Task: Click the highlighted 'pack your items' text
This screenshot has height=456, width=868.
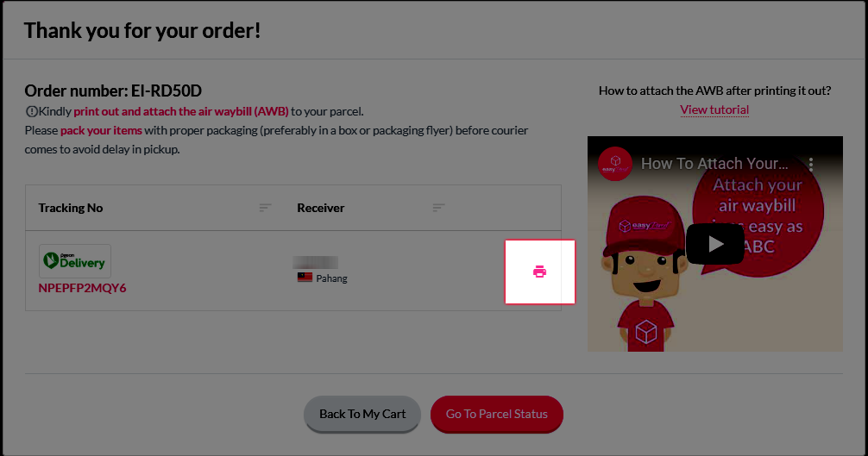Action: coord(101,130)
